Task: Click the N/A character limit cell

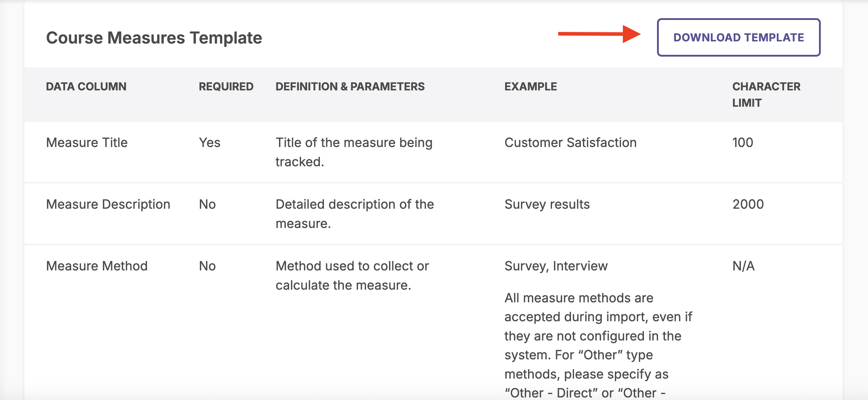Action: coord(743,266)
